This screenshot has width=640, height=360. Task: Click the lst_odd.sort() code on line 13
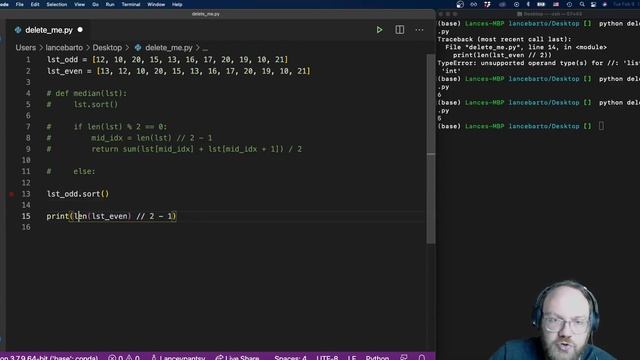coord(78,194)
